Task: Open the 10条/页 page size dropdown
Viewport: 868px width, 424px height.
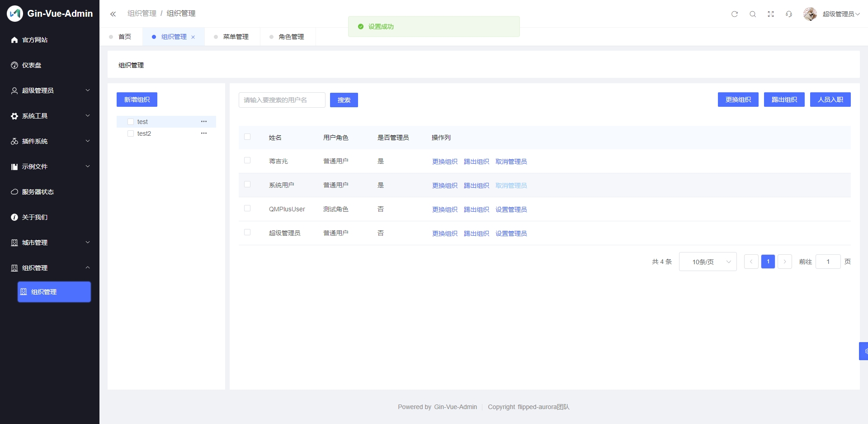Action: (x=708, y=262)
